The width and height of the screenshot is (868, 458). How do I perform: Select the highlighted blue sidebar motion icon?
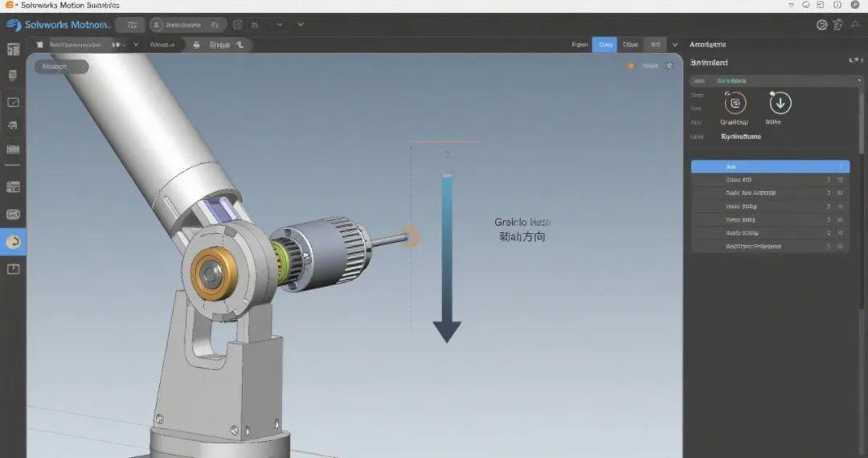coord(13,241)
